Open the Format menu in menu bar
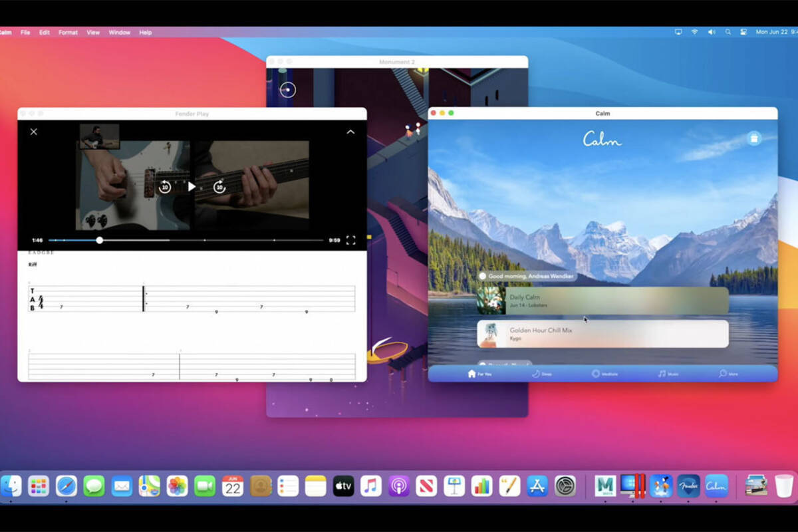 [x=68, y=32]
